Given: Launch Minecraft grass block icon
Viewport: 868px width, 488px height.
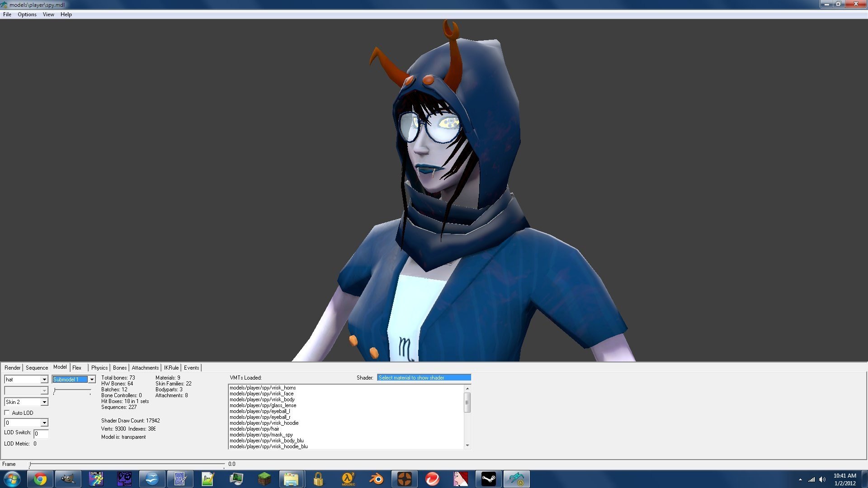Looking at the screenshot, I should (x=264, y=479).
